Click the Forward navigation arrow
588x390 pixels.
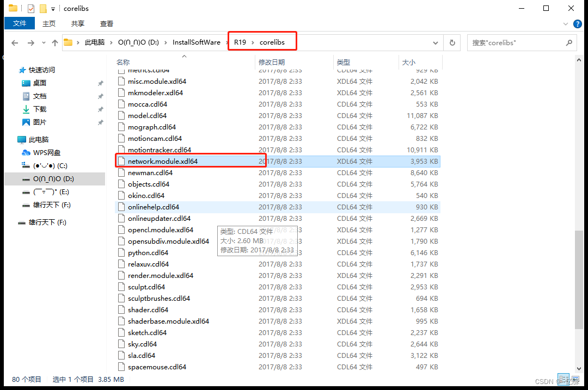coord(30,43)
